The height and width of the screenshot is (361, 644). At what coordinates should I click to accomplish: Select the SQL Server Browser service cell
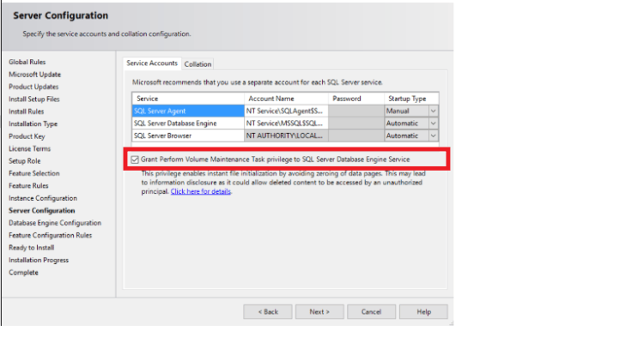pos(188,135)
